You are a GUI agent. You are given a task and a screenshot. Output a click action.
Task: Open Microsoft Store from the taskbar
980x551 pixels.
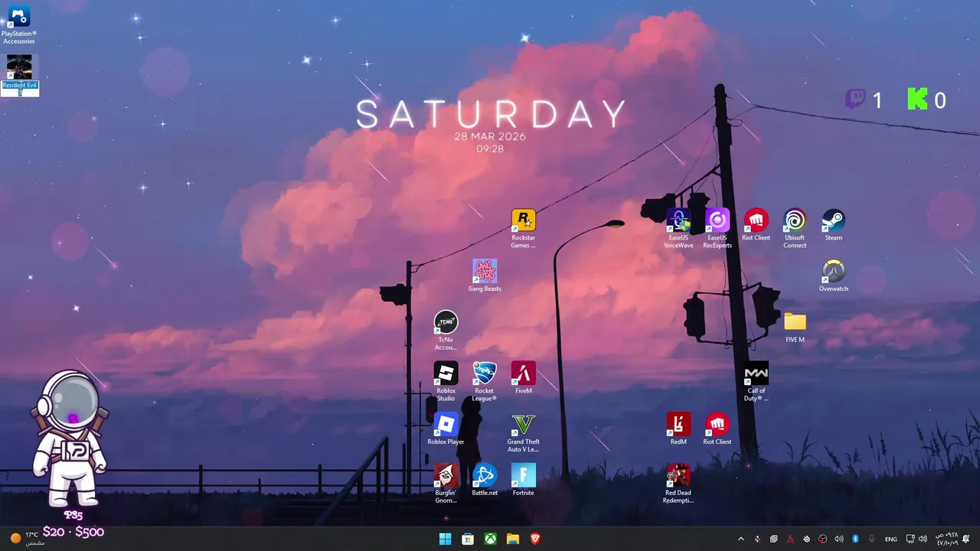coord(468,539)
